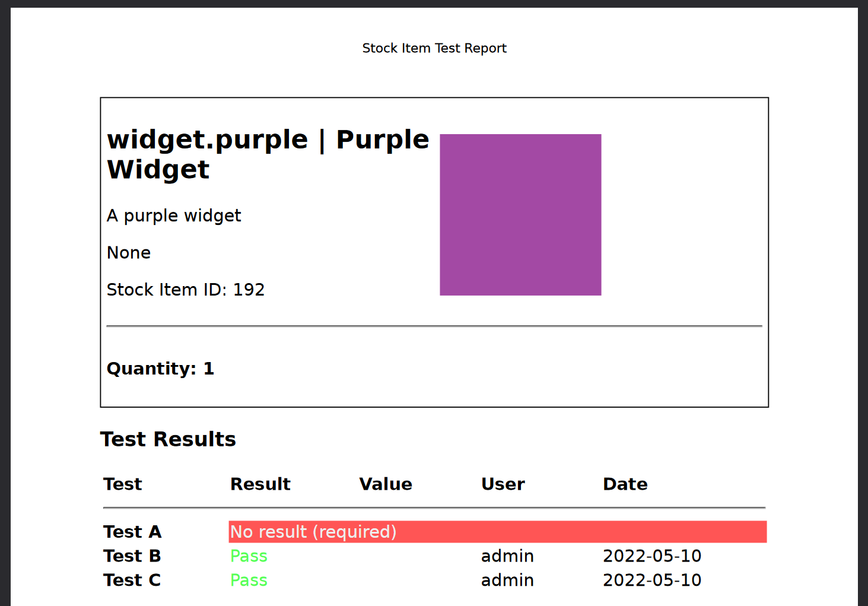Click the User column header
This screenshot has width=868, height=606.
point(503,484)
